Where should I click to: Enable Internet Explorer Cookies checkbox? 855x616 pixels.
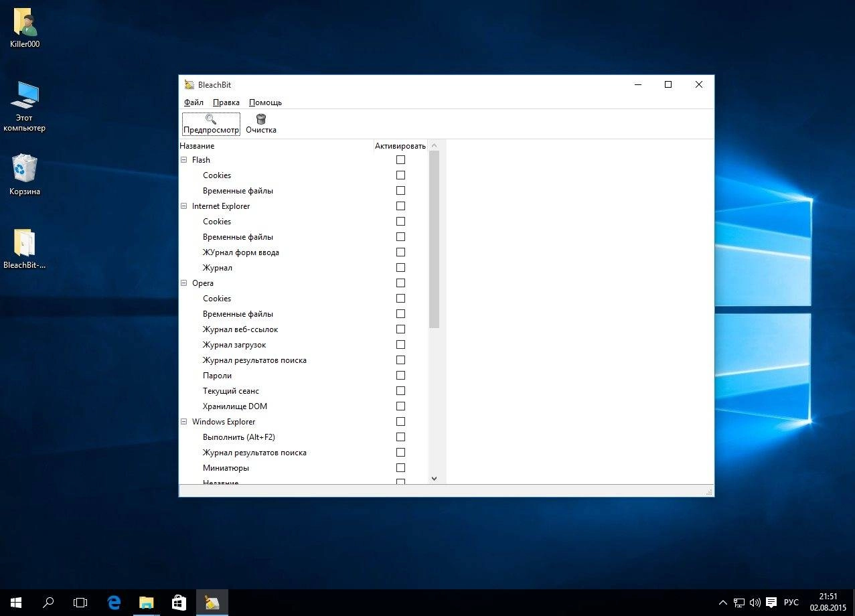pyautogui.click(x=400, y=222)
